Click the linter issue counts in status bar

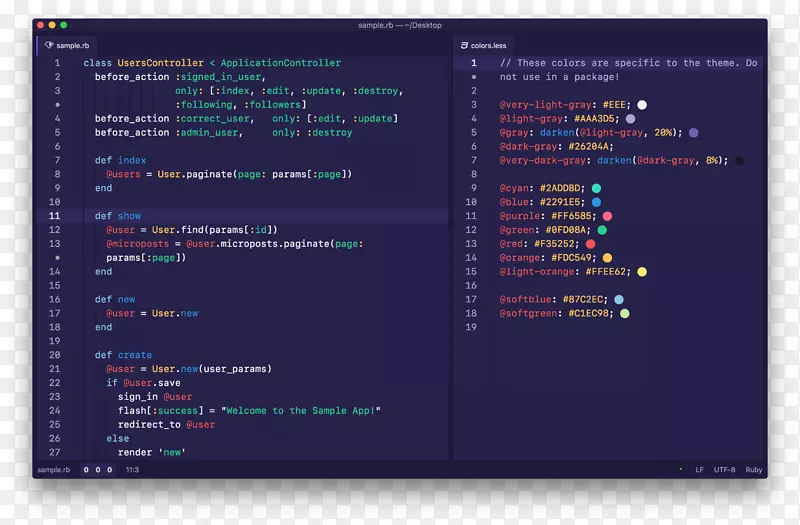click(99, 469)
